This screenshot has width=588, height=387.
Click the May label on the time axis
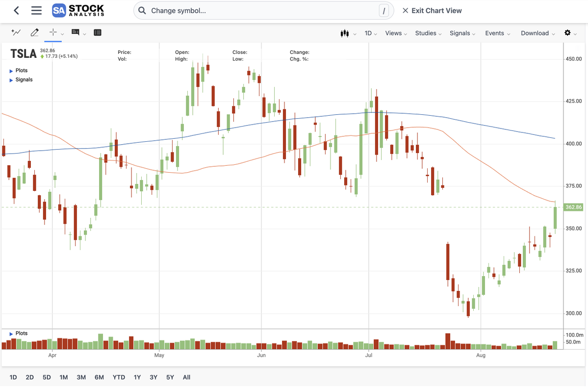159,355
